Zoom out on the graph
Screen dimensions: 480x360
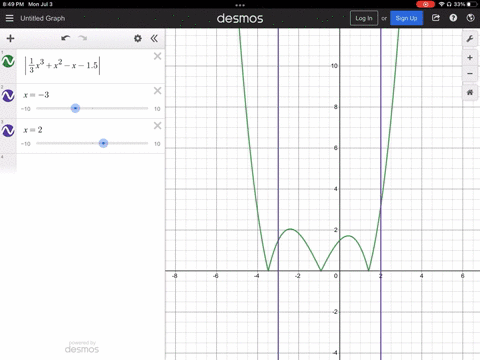(x=470, y=73)
